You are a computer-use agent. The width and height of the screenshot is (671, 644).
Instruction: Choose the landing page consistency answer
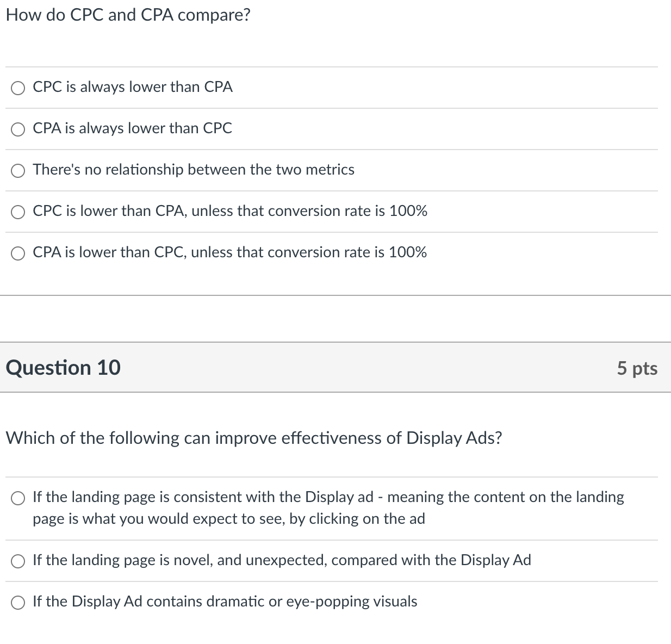click(18, 497)
